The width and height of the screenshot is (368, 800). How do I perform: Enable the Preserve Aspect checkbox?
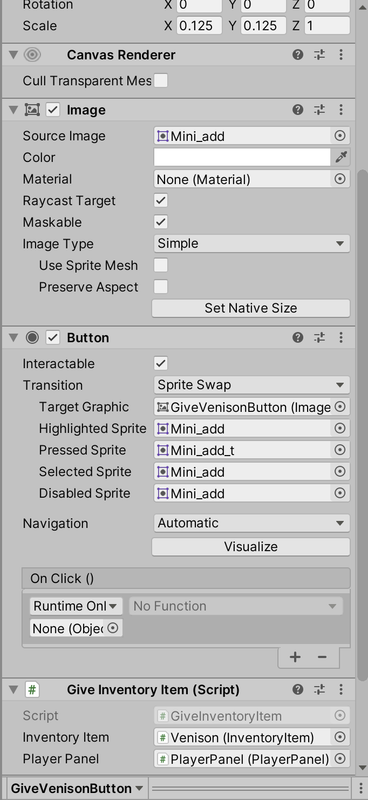tap(161, 287)
